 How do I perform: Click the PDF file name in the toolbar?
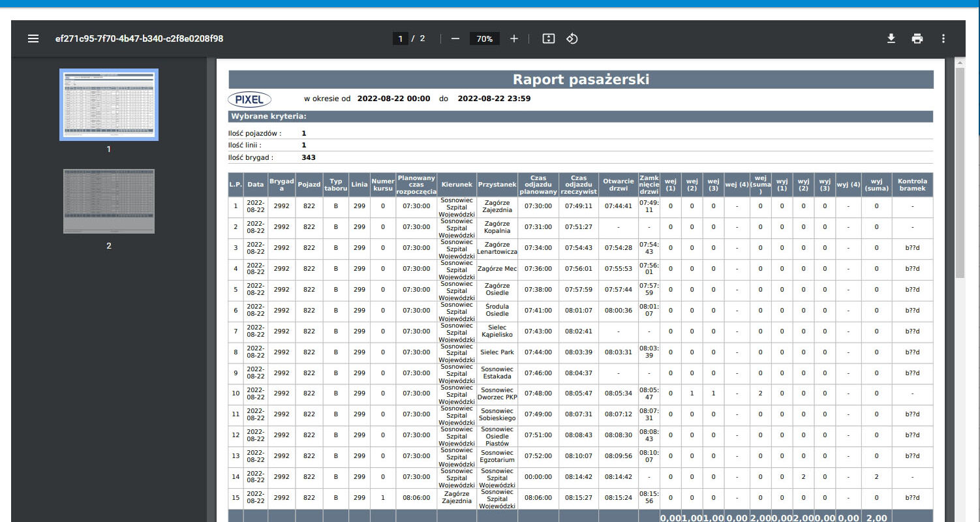pos(140,38)
